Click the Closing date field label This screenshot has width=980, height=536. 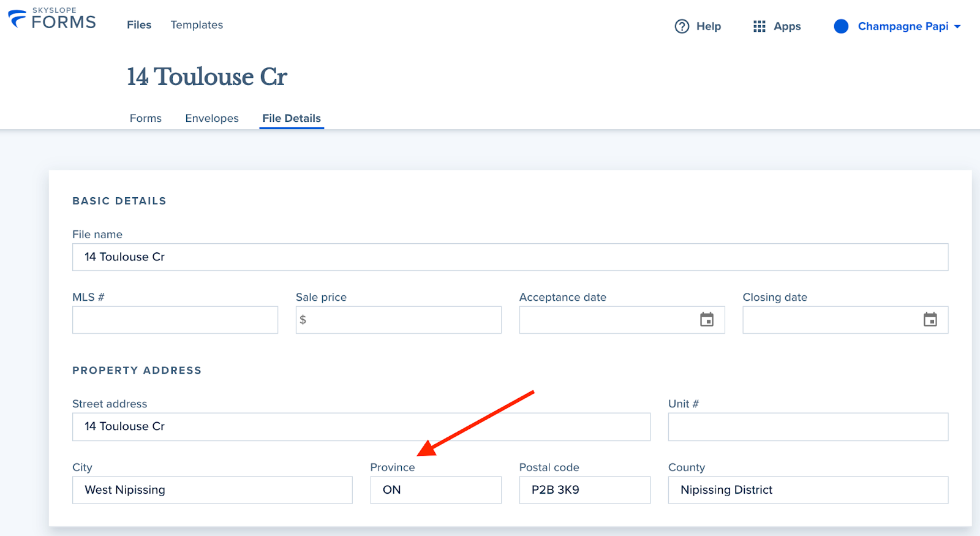(x=775, y=297)
